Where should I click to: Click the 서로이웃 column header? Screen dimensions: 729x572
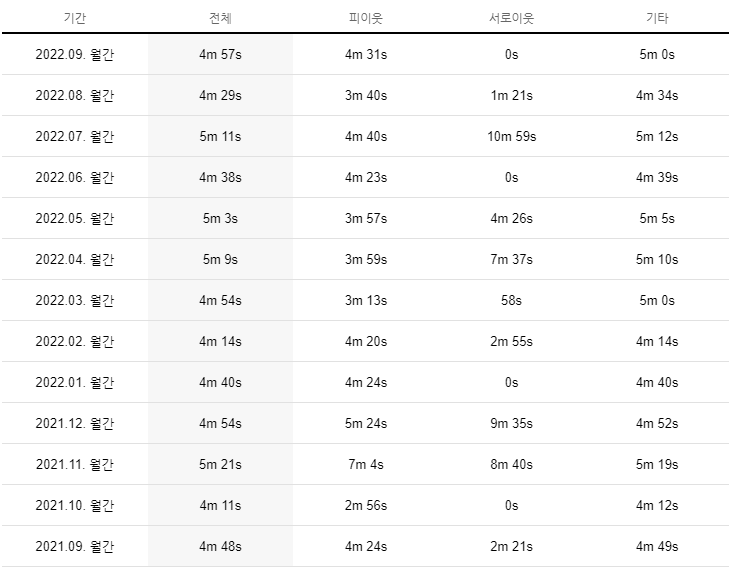[x=511, y=18]
